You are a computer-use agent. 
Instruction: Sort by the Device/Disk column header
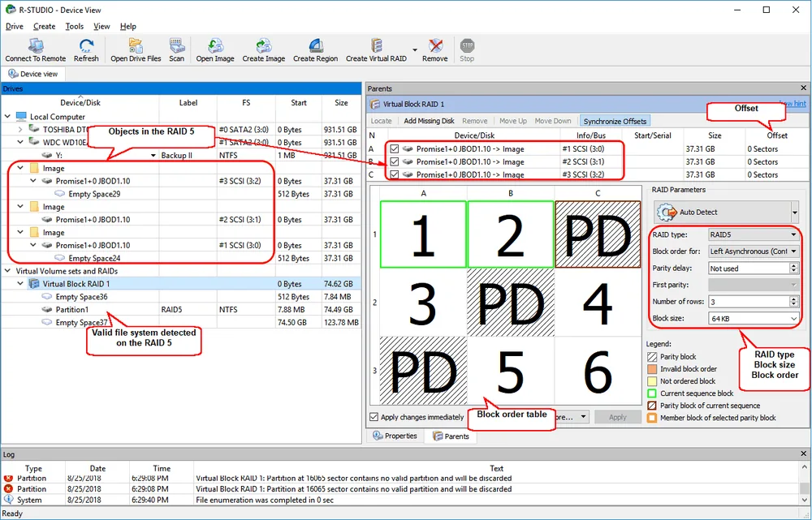[80, 103]
